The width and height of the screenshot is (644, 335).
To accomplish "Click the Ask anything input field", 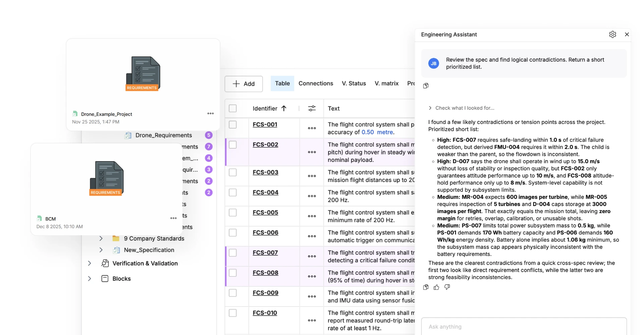I will coord(524,326).
